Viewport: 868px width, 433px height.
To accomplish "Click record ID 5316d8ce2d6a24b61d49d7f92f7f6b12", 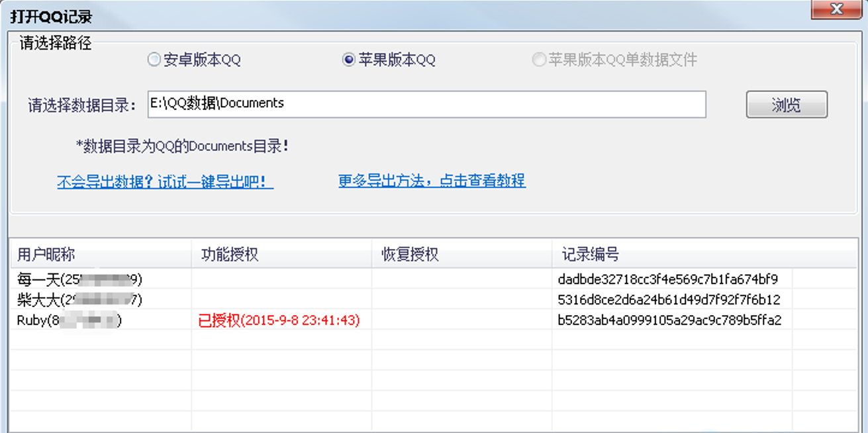I will click(669, 299).
